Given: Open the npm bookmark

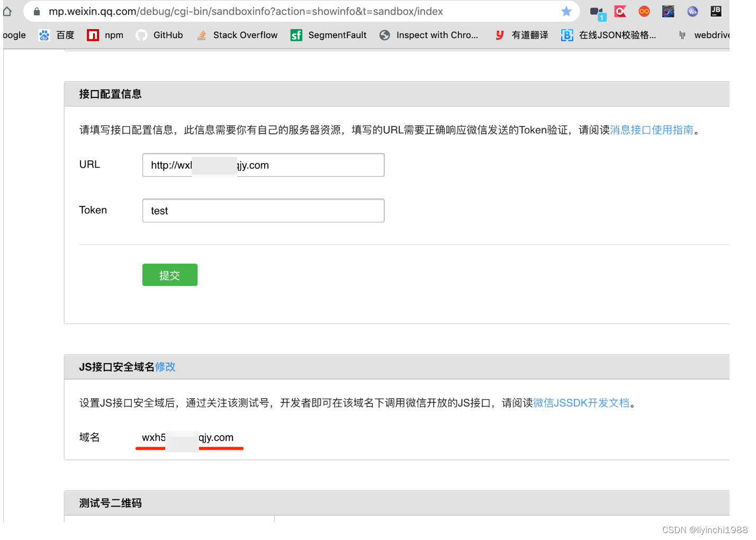Looking at the screenshot, I should click(x=105, y=35).
